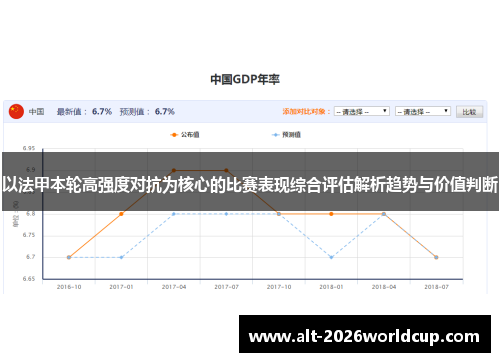Toggle the 公布值 legend series
The width and height of the screenshot is (500, 362).
185,135
